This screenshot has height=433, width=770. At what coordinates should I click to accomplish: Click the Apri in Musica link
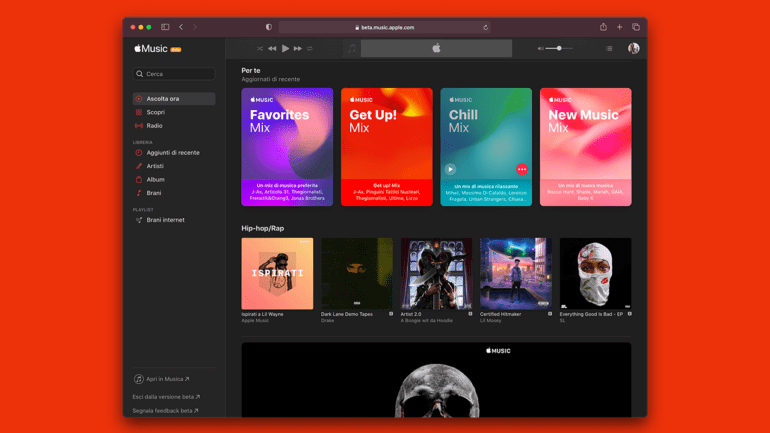click(165, 379)
